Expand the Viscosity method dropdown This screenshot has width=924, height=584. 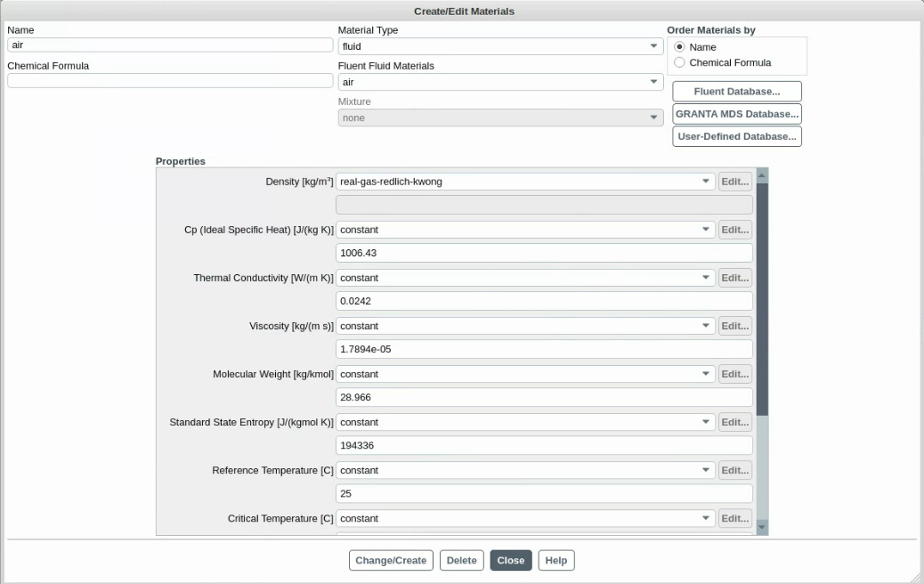pyautogui.click(x=525, y=326)
